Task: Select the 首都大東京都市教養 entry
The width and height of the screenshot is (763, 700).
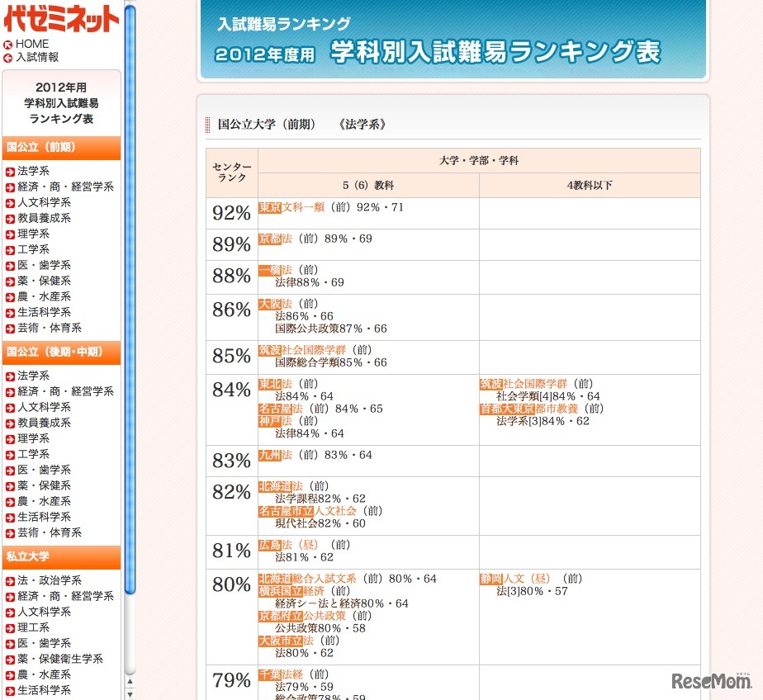Action: pyautogui.click(x=529, y=409)
